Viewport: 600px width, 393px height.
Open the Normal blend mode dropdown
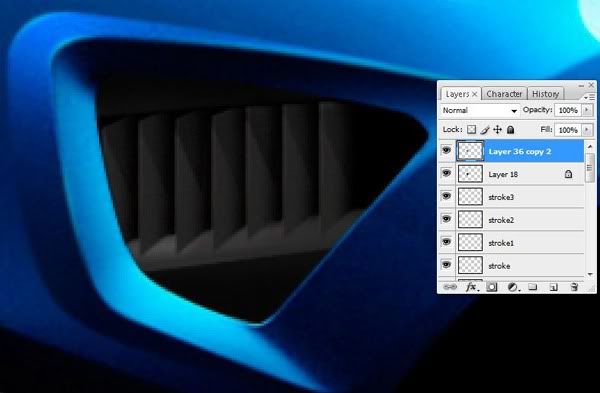(480, 110)
